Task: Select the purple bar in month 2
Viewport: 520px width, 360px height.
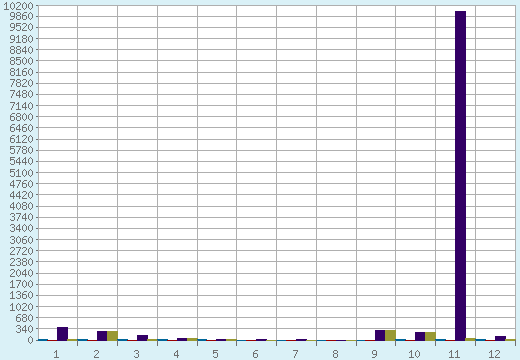Action: point(102,336)
